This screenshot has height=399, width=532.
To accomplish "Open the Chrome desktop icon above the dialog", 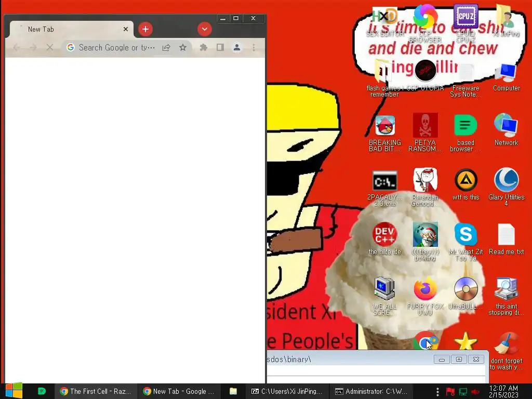I will pyautogui.click(x=425, y=341).
